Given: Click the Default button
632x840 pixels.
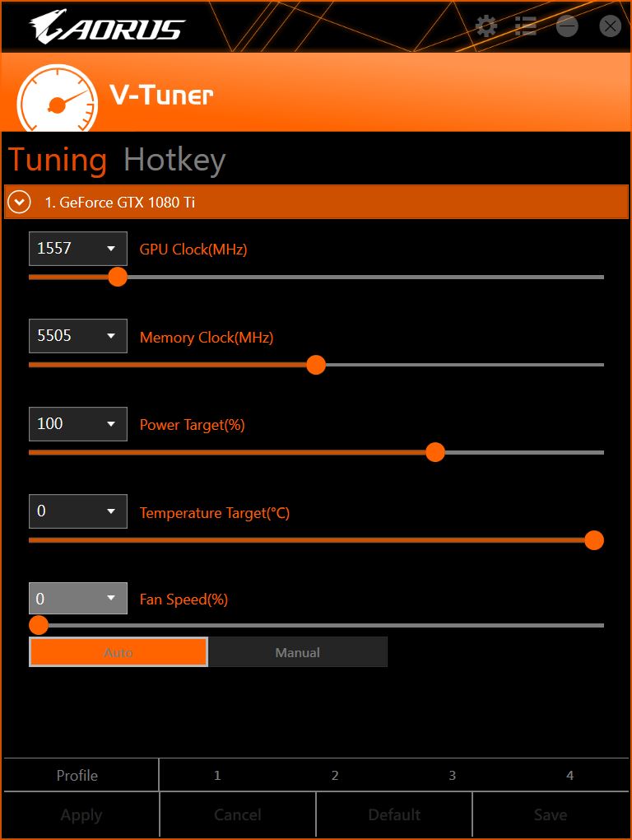Looking at the screenshot, I should point(394,814).
